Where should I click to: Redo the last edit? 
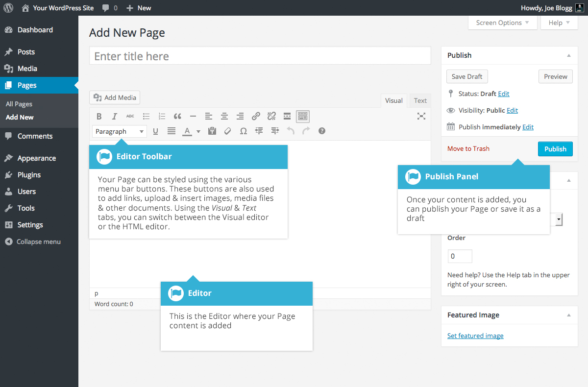click(x=306, y=131)
